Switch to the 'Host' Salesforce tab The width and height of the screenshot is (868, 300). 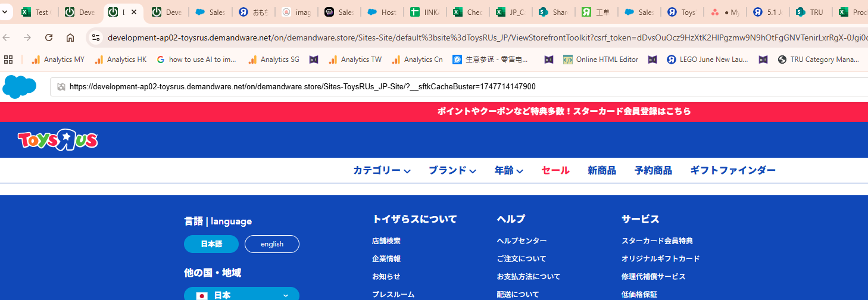tap(382, 12)
